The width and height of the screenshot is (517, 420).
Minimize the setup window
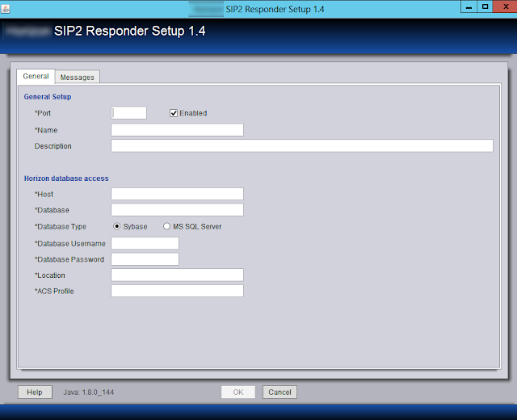pyautogui.click(x=469, y=7)
